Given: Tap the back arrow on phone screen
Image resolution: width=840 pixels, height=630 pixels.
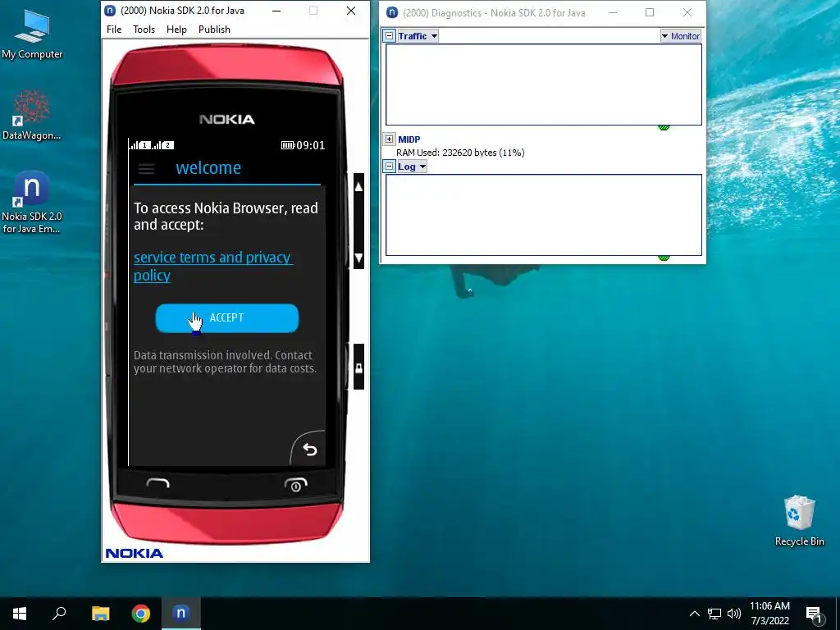Looking at the screenshot, I should (309, 449).
